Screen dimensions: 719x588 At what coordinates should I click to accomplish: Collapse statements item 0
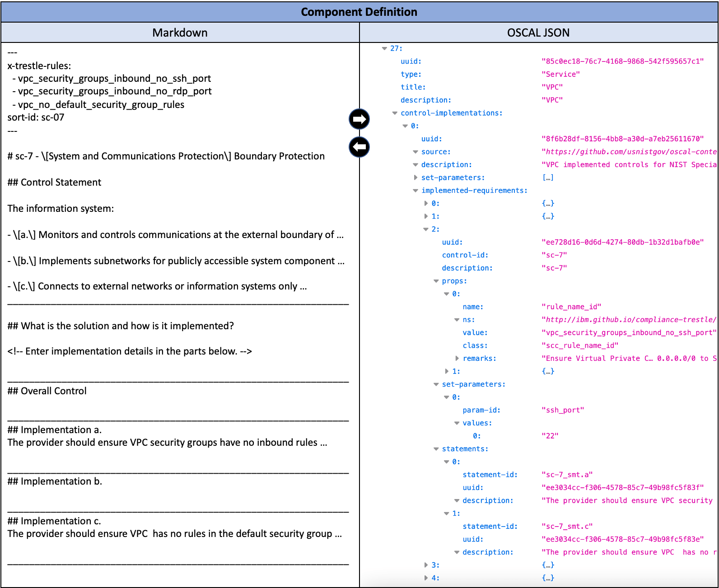coord(447,462)
